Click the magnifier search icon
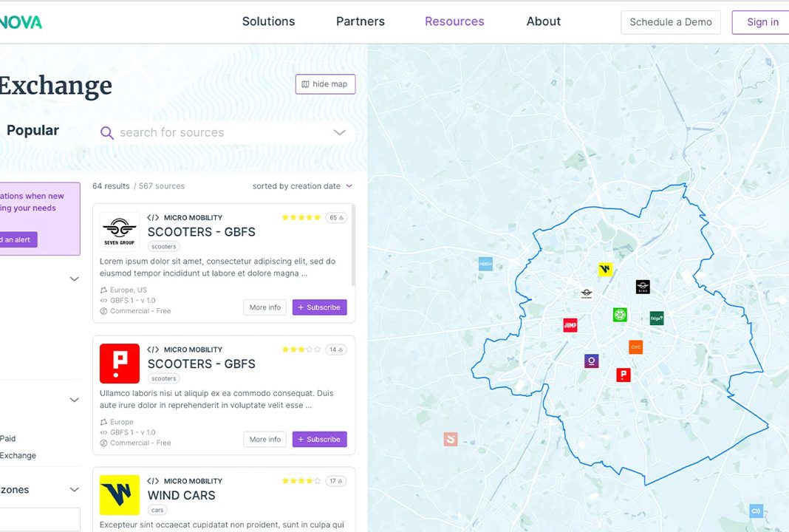Screen dimensions: 789x532 106,133
